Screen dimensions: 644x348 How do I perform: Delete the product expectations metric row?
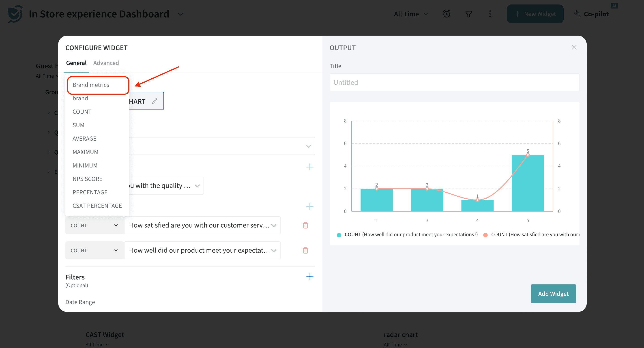(305, 250)
